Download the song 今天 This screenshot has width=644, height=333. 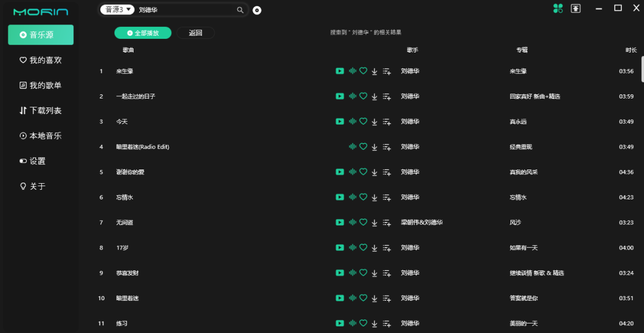374,122
